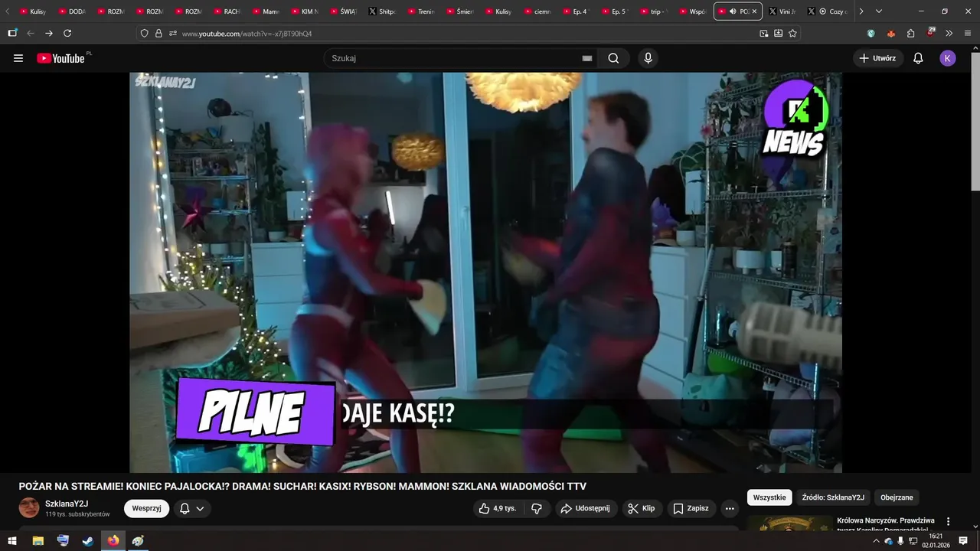Open Steam from the taskbar
The image size is (980, 551).
click(88, 540)
